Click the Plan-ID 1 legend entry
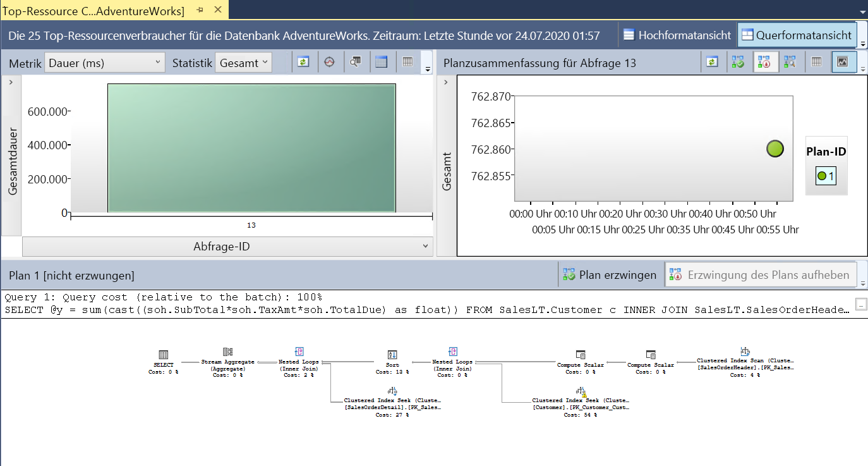 (826, 176)
